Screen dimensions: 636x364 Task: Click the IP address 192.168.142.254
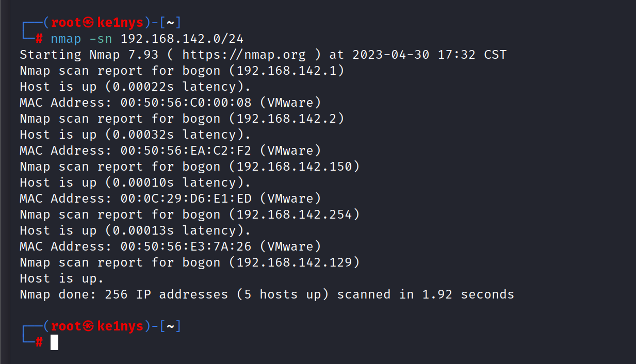point(294,214)
